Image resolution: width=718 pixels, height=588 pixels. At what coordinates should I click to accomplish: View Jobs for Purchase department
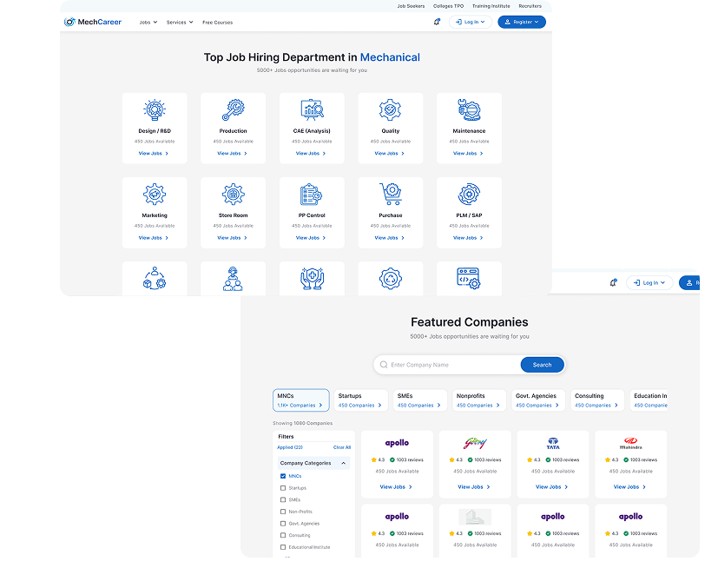pyautogui.click(x=389, y=238)
